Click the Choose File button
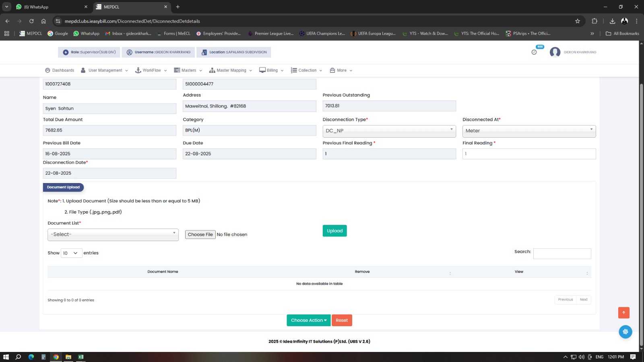This screenshot has width=644, height=362. point(200,234)
